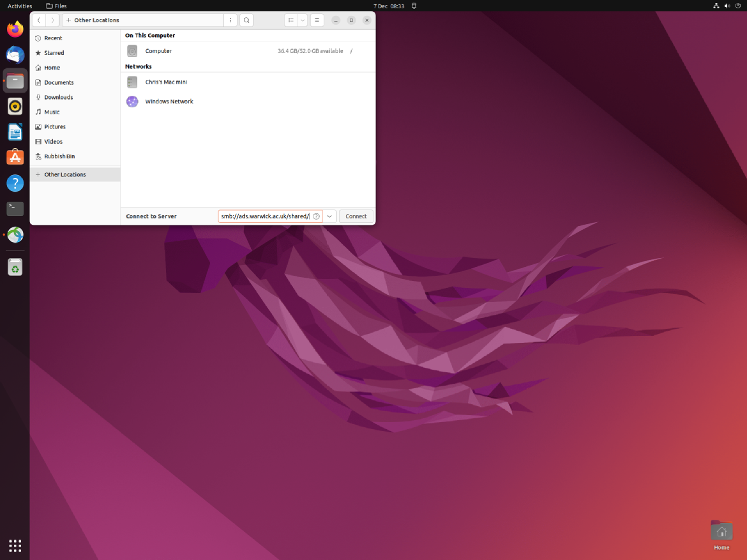
Task: Open Rubbish Bin from the sidebar
Action: [59, 156]
